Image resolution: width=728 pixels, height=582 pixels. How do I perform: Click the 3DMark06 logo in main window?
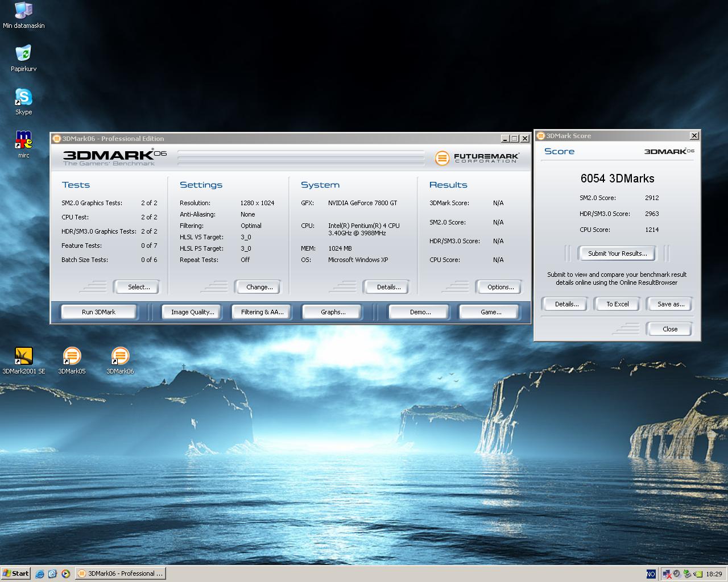tap(114, 157)
